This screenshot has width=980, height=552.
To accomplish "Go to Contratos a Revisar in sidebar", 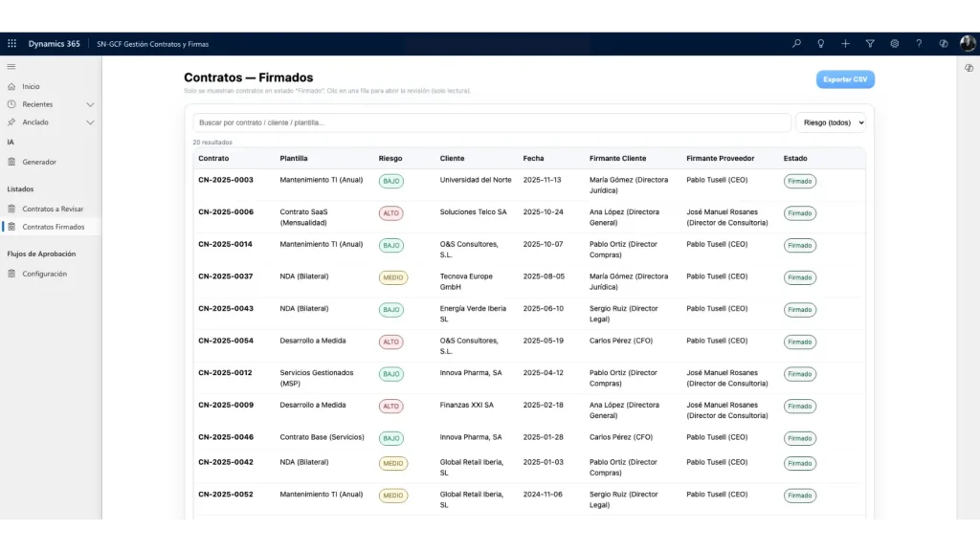I will pyautogui.click(x=53, y=209).
